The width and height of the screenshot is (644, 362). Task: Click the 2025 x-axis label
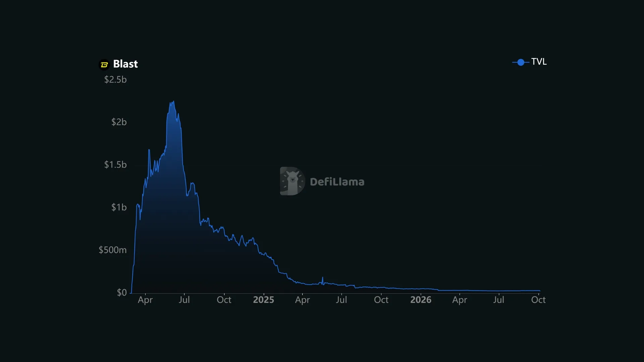tap(264, 300)
